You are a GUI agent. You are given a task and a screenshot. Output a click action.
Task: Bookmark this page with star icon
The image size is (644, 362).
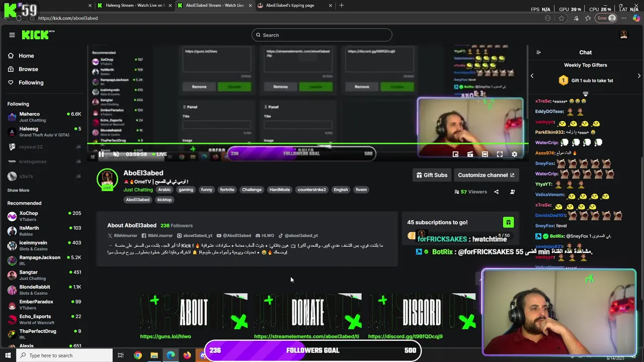pos(561,18)
